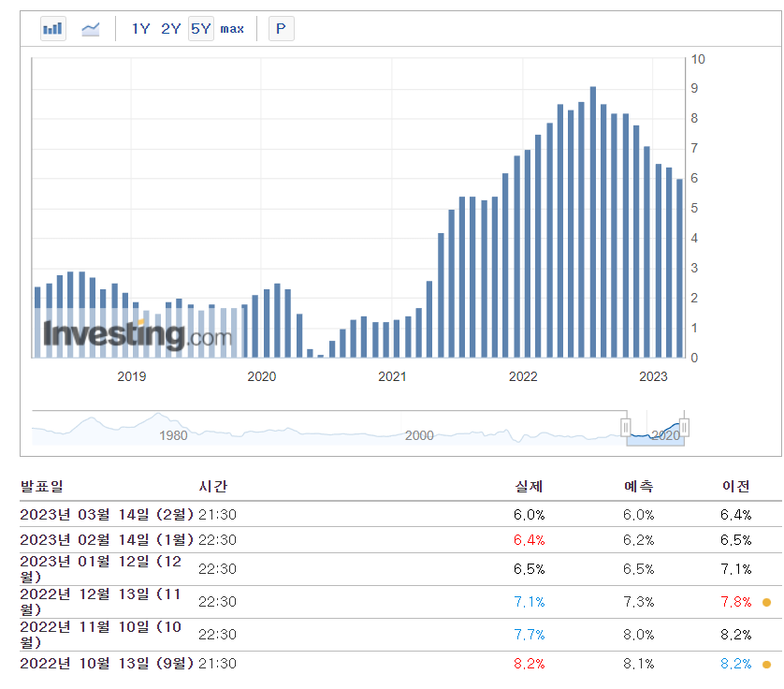Viewport: 784px width, 689px height.
Task: Click the 이전 column header
Action: coord(736,486)
